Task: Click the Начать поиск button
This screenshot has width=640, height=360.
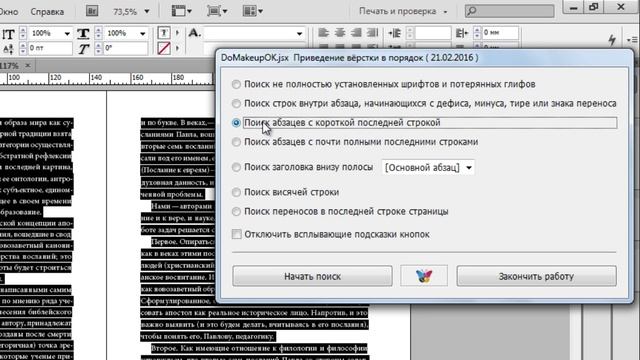Action: (312, 276)
